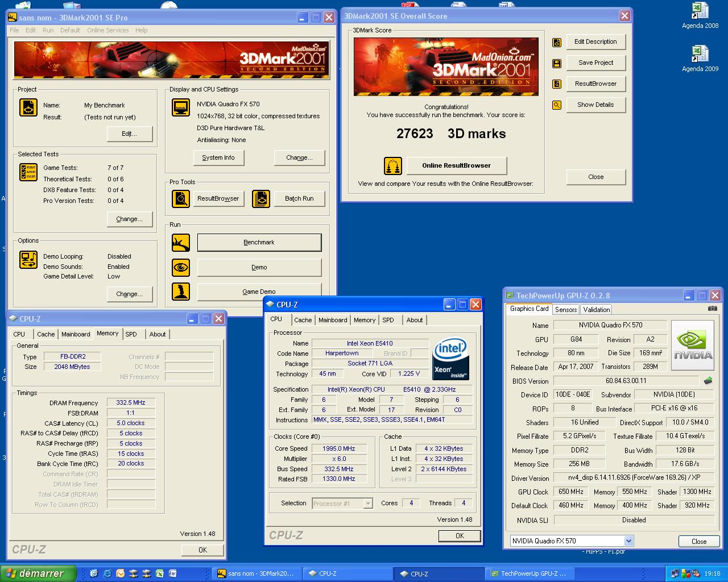This screenshot has width=728, height=582.
Task: Switch to 'sans nom - 3DMark20...' taskbar button
Action: click(256, 573)
